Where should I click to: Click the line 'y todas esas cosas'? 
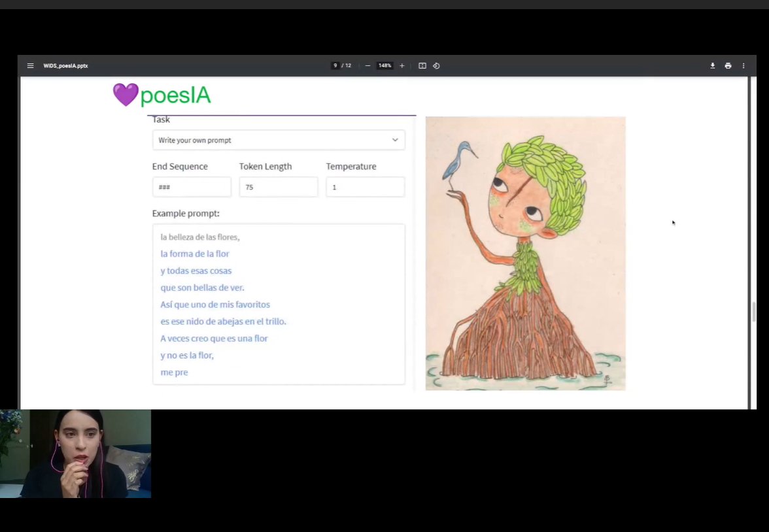[x=196, y=271]
